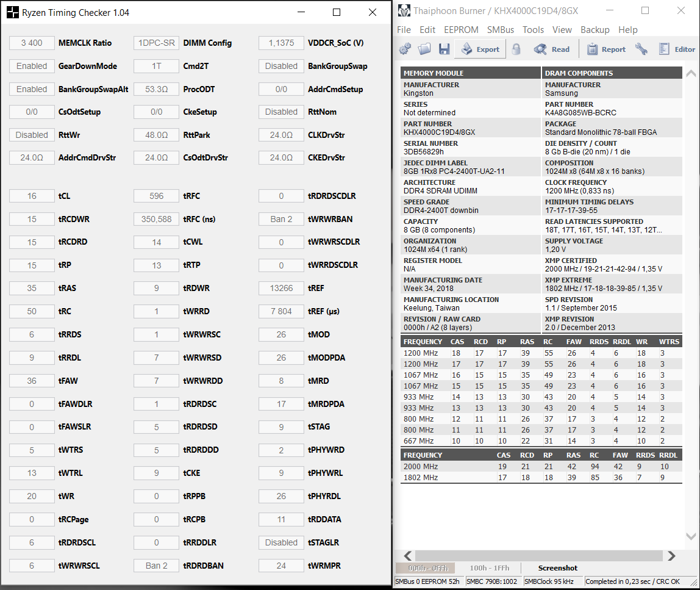The image size is (700, 590).
Task: Switch to the 100h - 1FFh tab
Action: tap(489, 568)
